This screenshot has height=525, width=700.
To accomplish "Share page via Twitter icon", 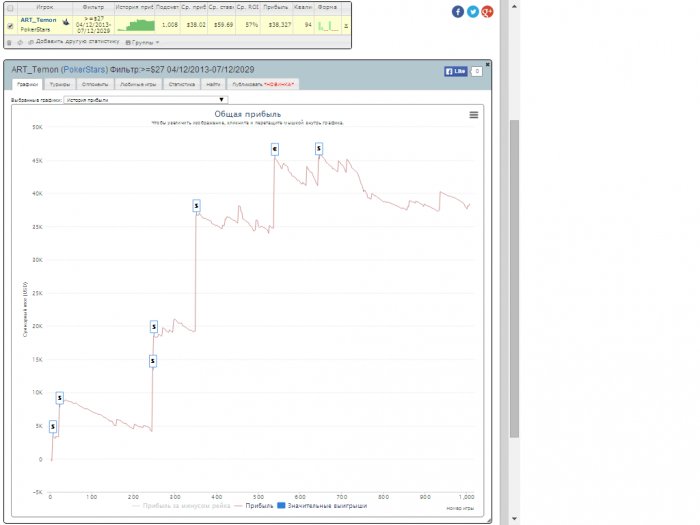I will tap(473, 11).
